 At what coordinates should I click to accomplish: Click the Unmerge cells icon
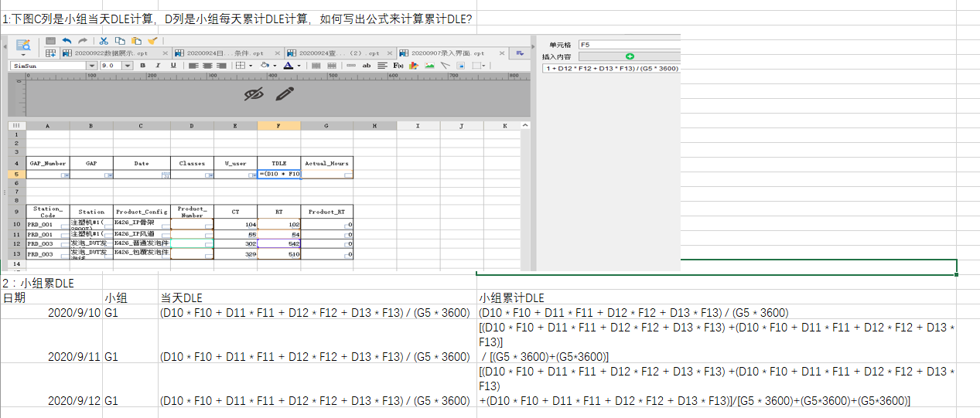(332, 66)
